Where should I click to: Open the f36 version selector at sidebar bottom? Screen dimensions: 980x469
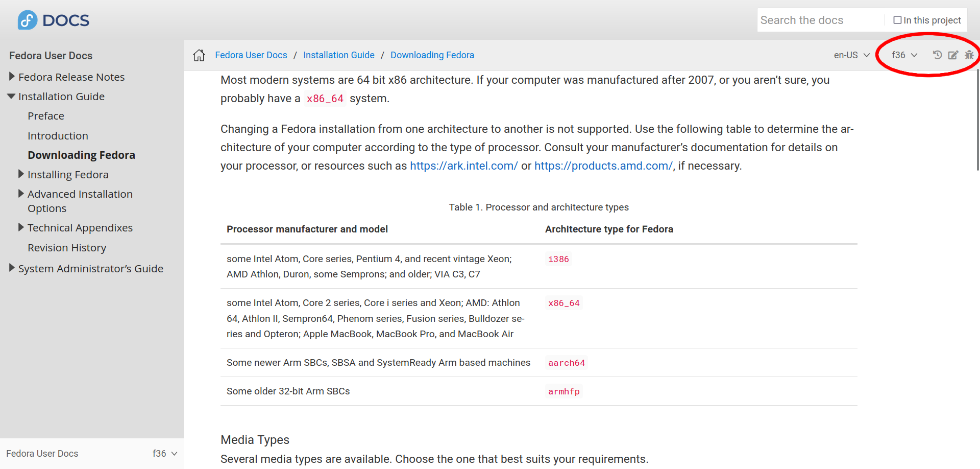pos(165,454)
